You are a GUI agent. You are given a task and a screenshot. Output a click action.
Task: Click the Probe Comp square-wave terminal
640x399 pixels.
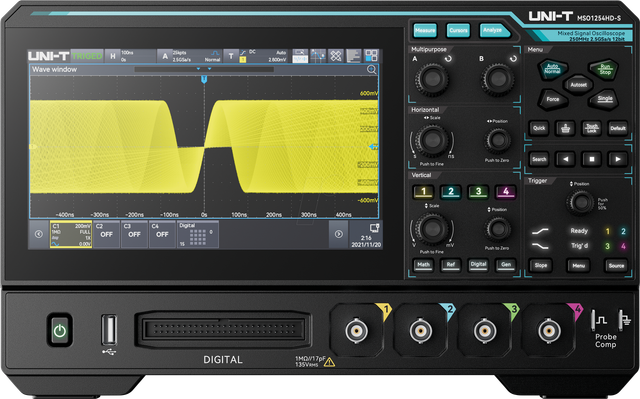tap(593, 321)
